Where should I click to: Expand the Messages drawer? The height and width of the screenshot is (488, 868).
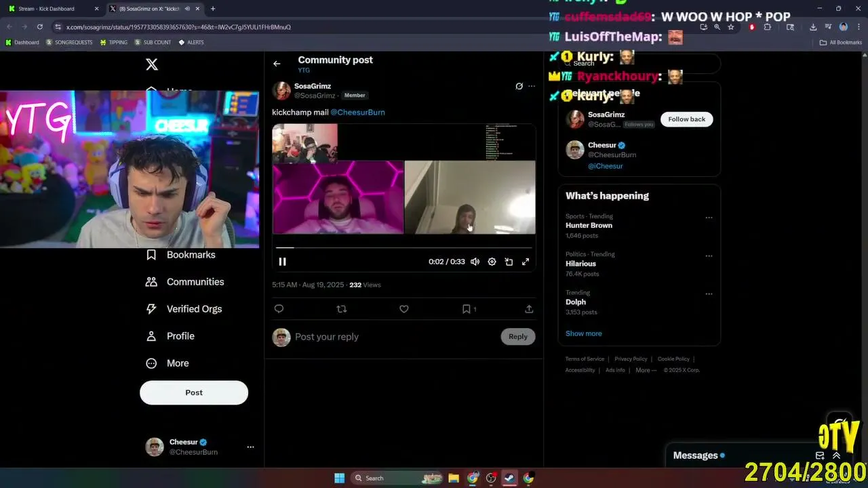tap(836, 455)
